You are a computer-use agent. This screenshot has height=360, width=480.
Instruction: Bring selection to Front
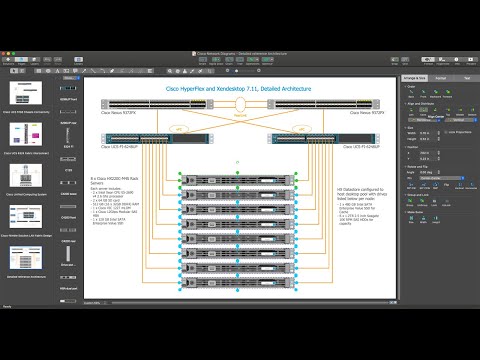coord(423,93)
